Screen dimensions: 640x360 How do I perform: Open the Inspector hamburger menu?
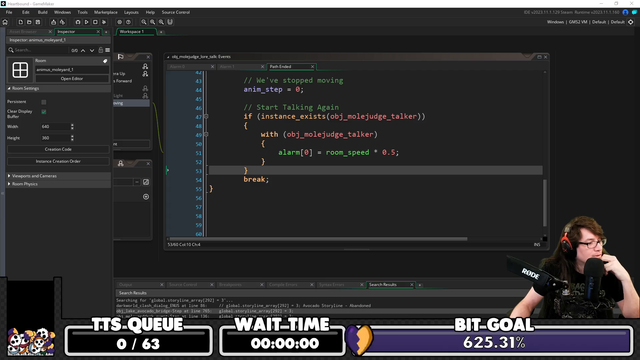(107, 50)
